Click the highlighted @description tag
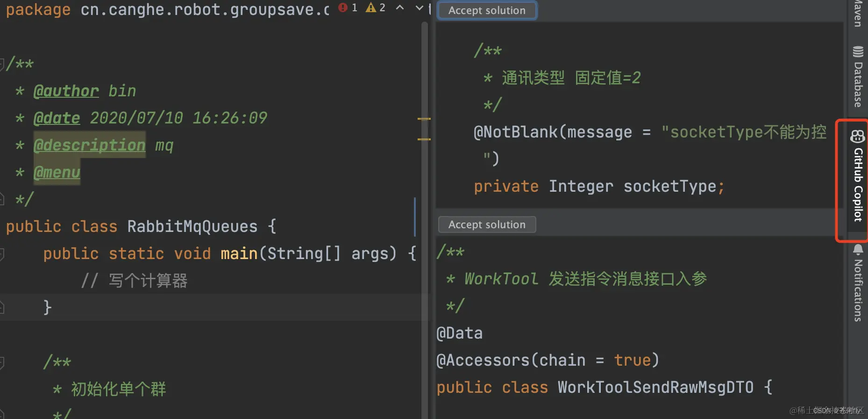The height and width of the screenshot is (419, 868). pyautogui.click(x=89, y=145)
